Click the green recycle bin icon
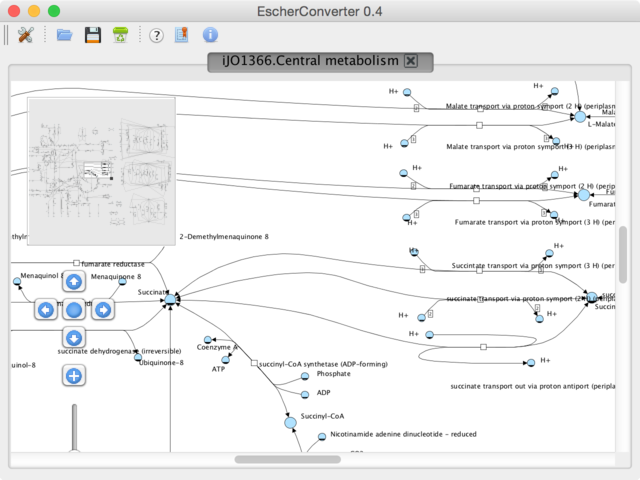 point(120,35)
